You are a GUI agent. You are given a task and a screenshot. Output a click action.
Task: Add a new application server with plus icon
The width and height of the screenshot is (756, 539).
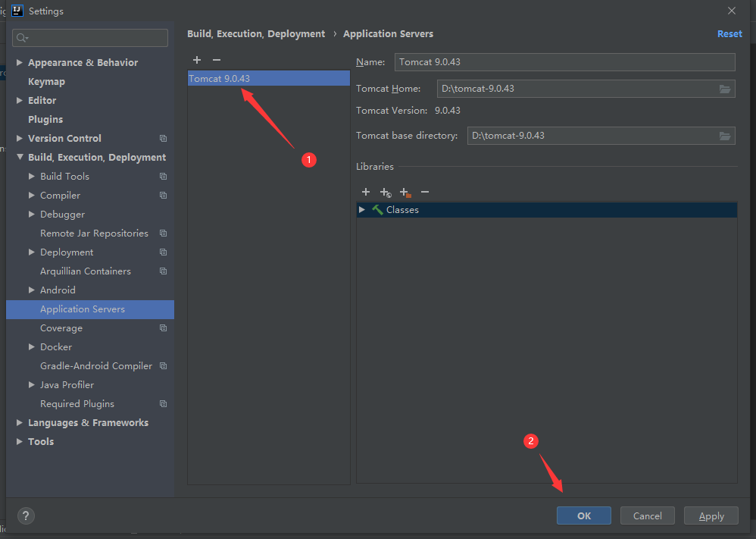(197, 60)
